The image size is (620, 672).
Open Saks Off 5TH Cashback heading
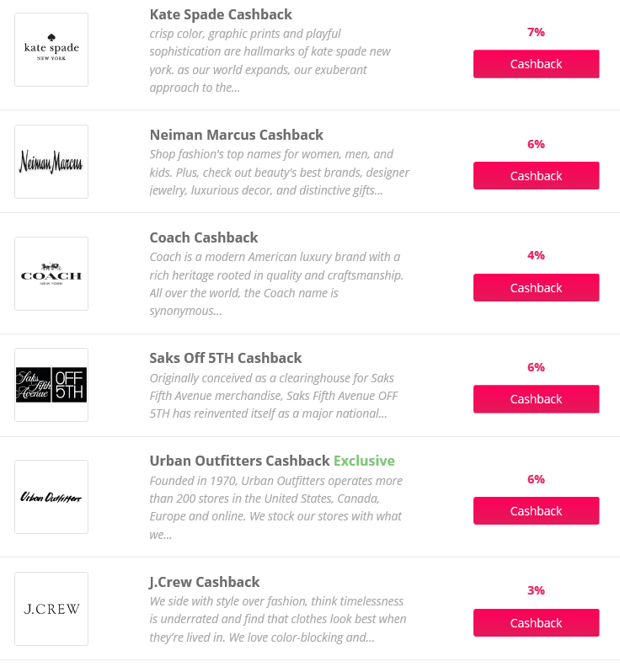(226, 358)
